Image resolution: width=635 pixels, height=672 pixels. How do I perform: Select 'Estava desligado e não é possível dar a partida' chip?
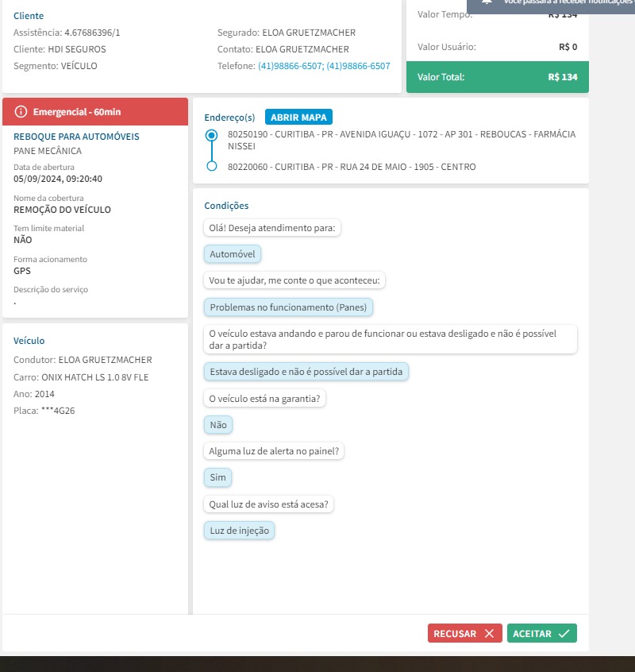pos(306,372)
